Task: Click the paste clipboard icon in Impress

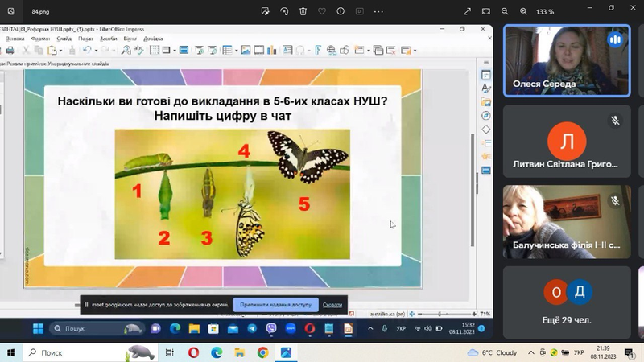Action: tap(52, 50)
